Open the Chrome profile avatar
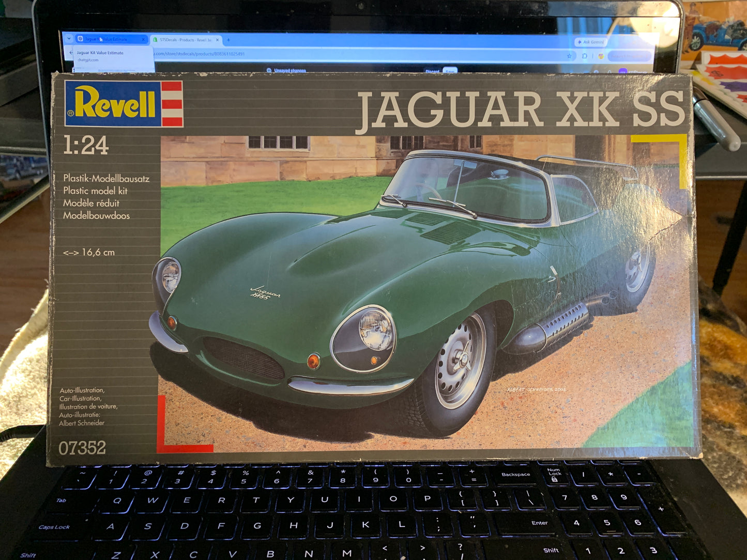 (x=601, y=56)
